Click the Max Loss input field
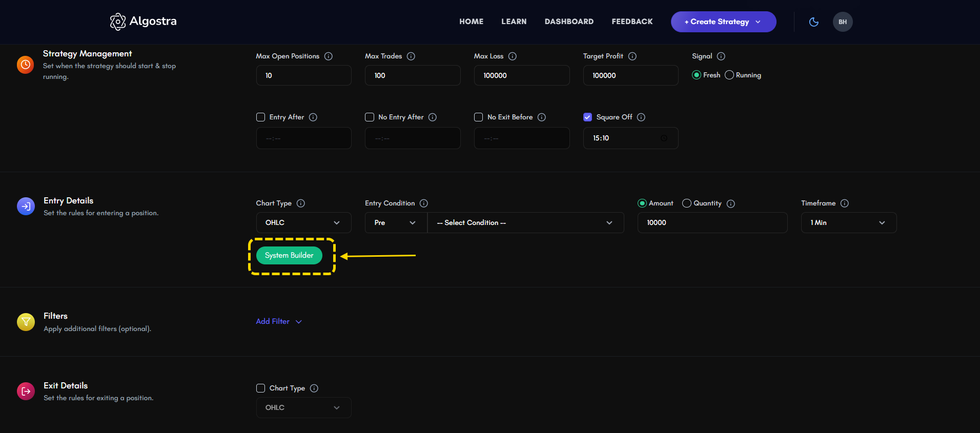Image resolution: width=980 pixels, height=433 pixels. [x=522, y=75]
